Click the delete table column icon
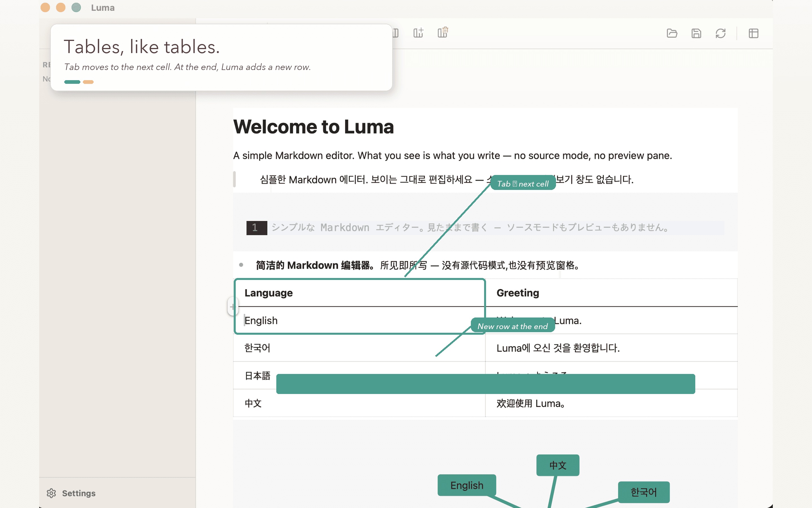Viewport: 812px width, 508px height. [443, 32]
